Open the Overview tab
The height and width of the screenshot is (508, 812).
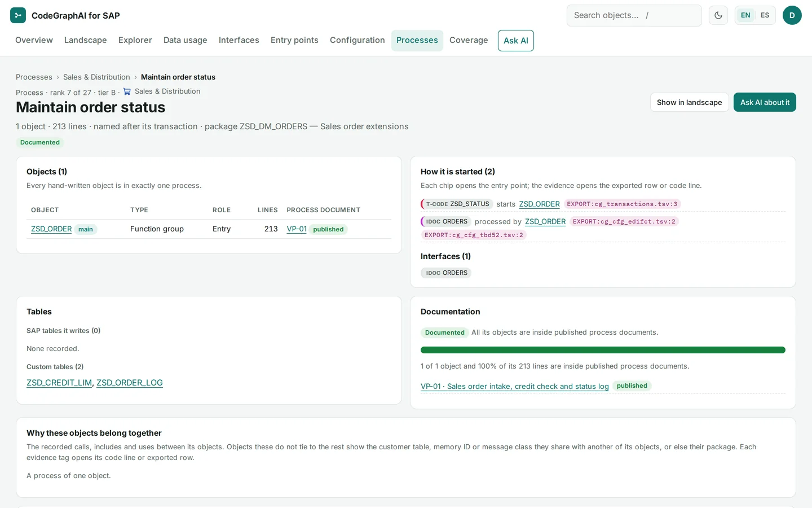(x=34, y=40)
